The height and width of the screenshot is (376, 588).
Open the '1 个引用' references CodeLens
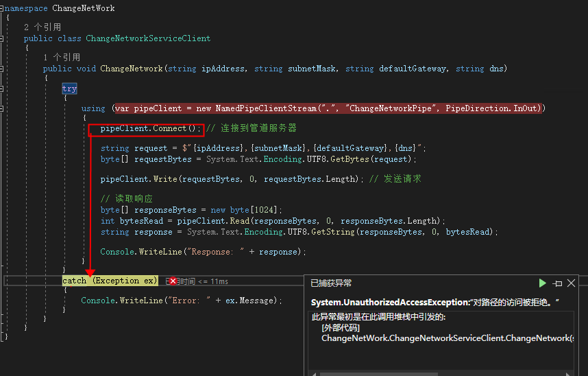point(62,57)
